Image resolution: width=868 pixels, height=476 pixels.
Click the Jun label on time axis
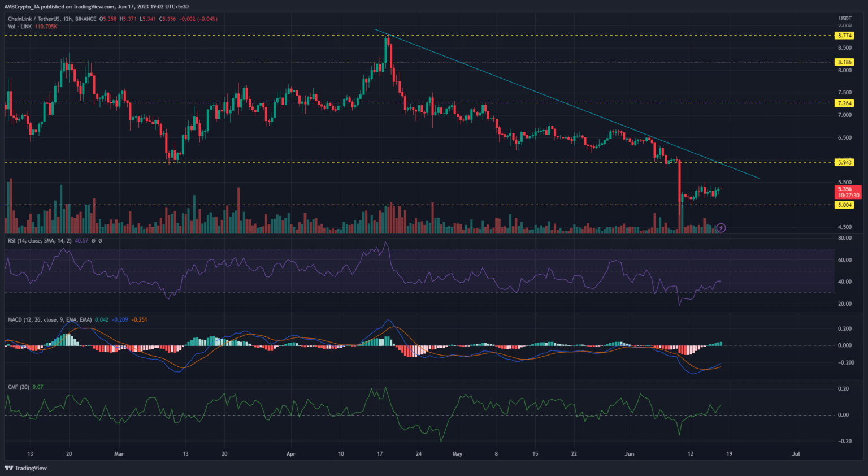tap(629, 454)
